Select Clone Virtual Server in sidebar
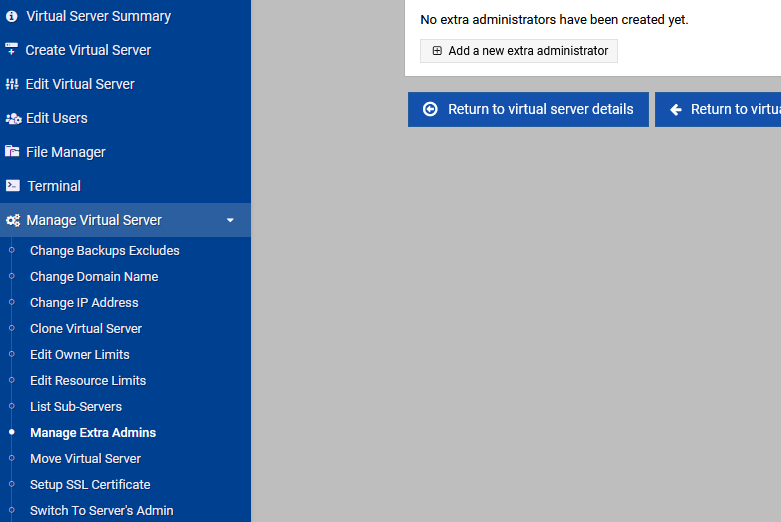 coord(86,329)
